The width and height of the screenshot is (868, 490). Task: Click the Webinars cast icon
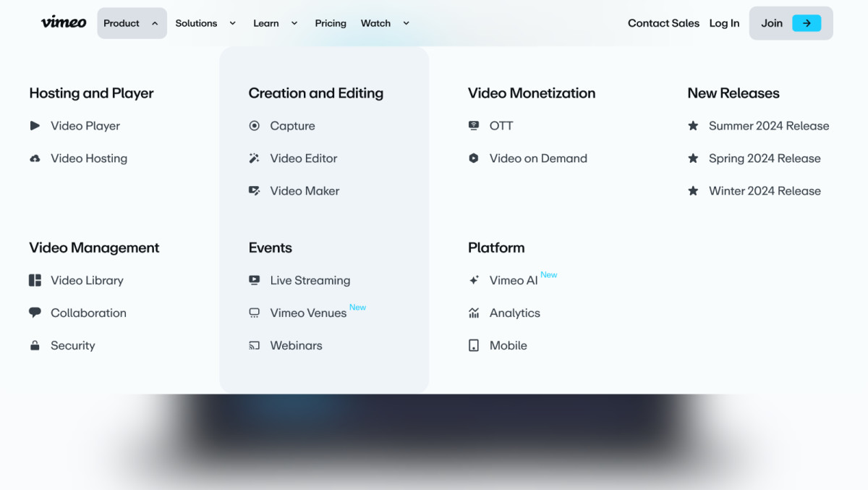point(254,346)
